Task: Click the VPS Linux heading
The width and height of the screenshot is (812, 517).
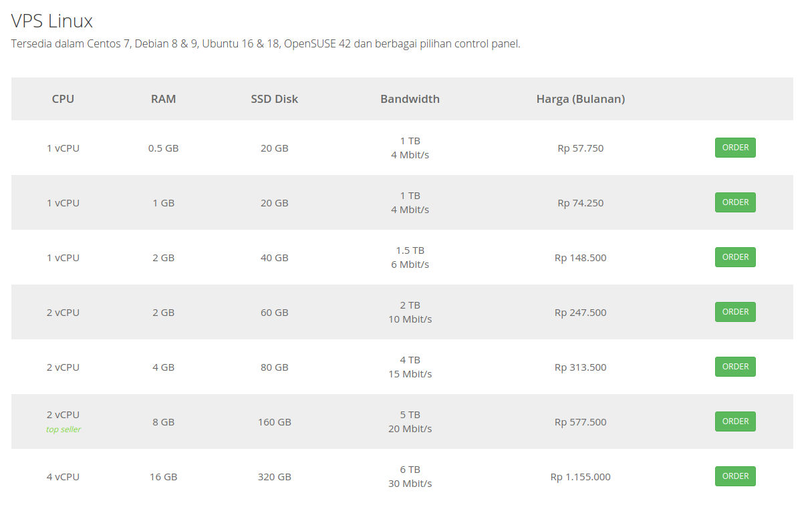Action: [52, 21]
